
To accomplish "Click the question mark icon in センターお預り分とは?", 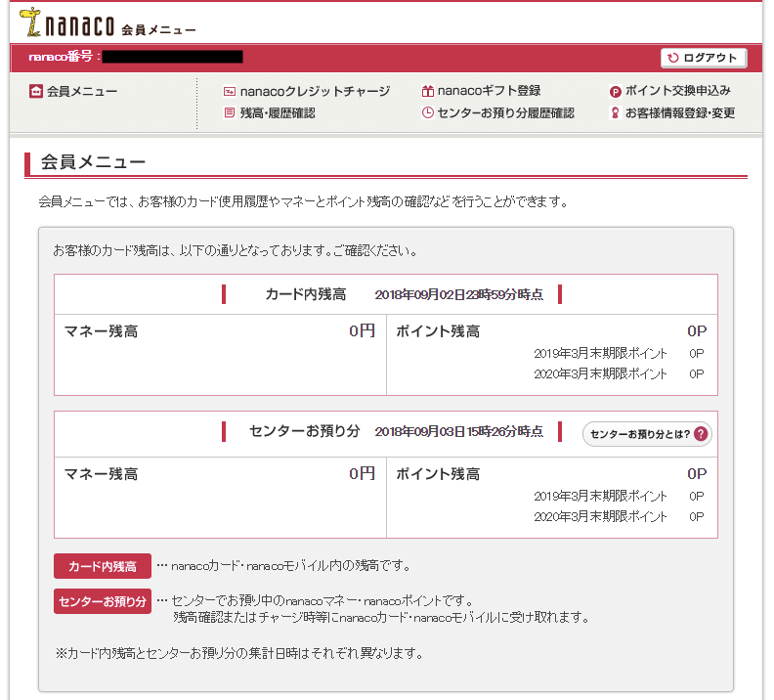I will [700, 434].
